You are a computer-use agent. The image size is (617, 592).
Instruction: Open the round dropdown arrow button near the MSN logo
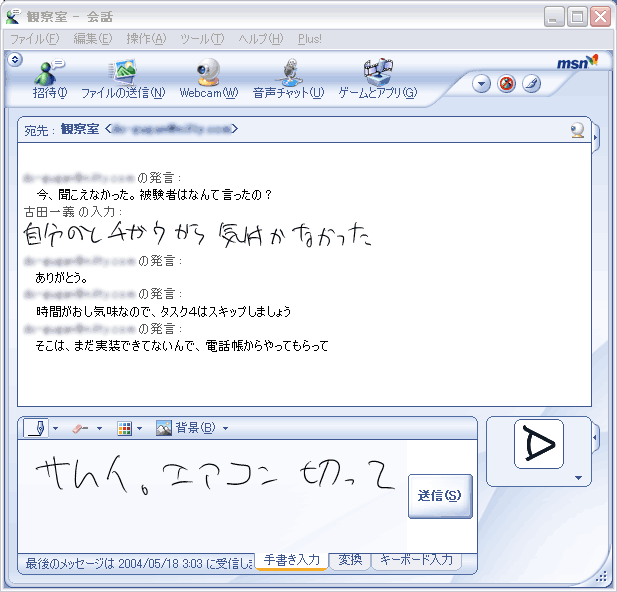pyautogui.click(x=481, y=84)
